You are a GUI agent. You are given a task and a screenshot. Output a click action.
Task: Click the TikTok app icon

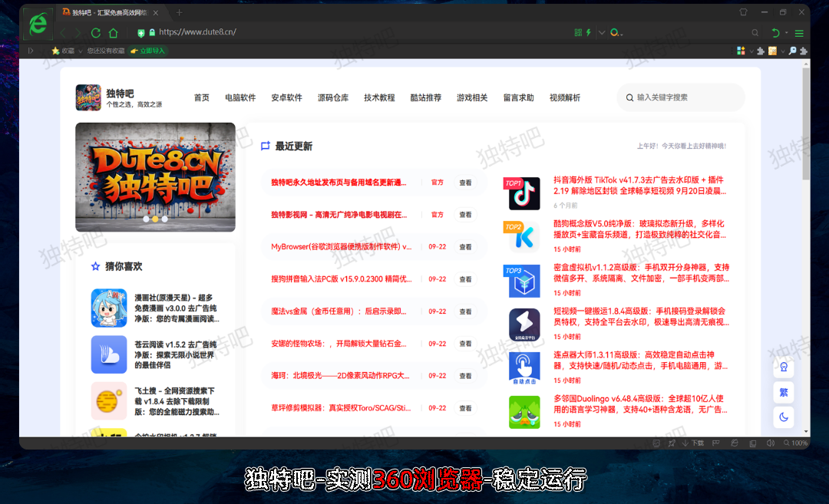524,193
